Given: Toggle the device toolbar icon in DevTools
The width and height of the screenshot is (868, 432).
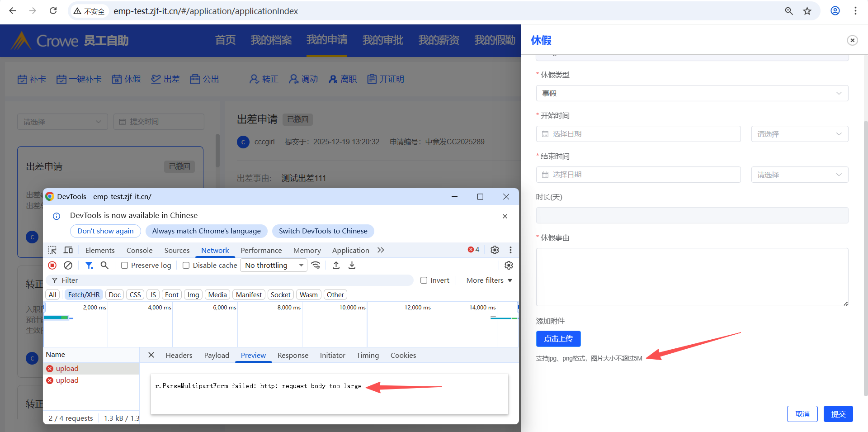Looking at the screenshot, I should pyautogui.click(x=68, y=250).
